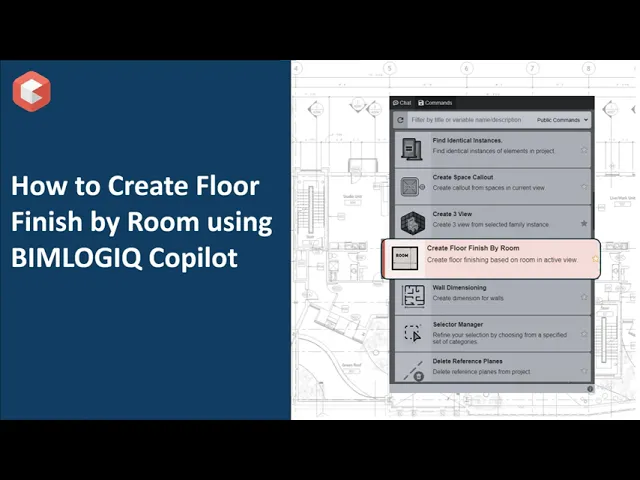Click description 'Create callout from spaces in current view'
This screenshot has width=640, height=480.
click(x=489, y=188)
